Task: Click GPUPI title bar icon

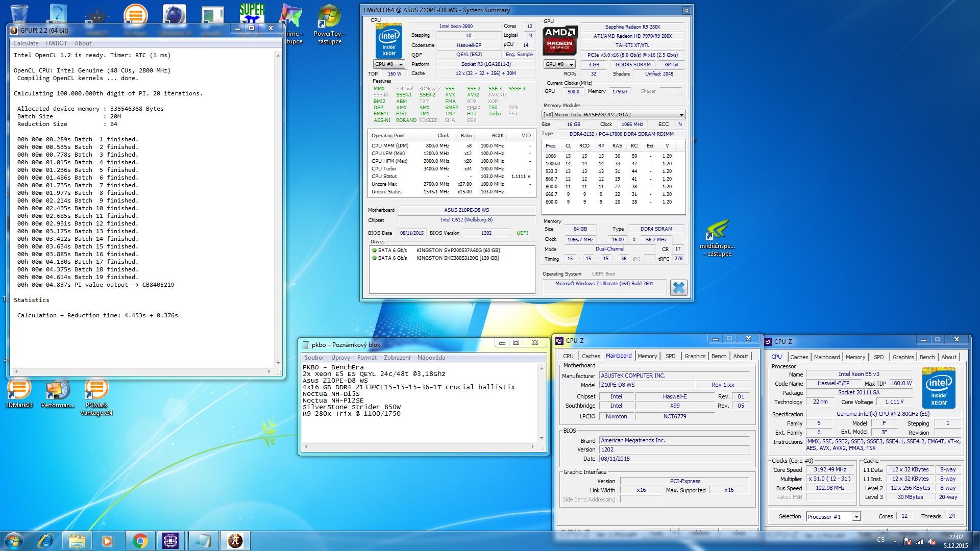Action: [x=14, y=31]
